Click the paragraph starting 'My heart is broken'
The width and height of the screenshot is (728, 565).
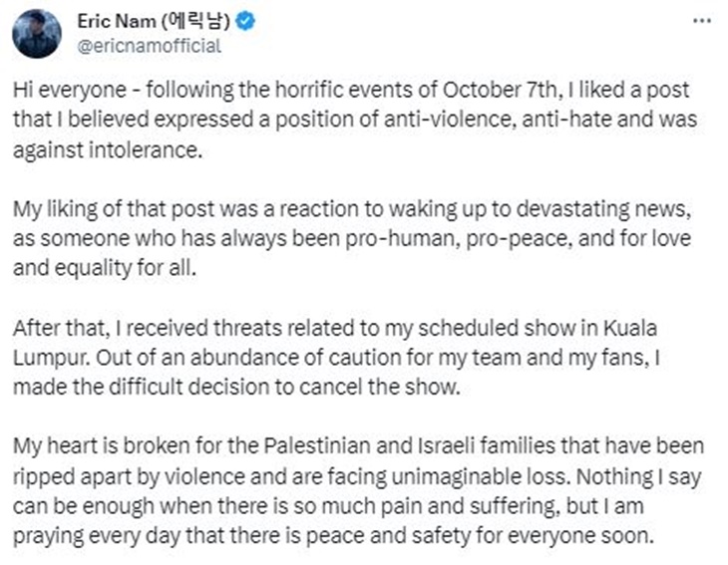(358, 491)
